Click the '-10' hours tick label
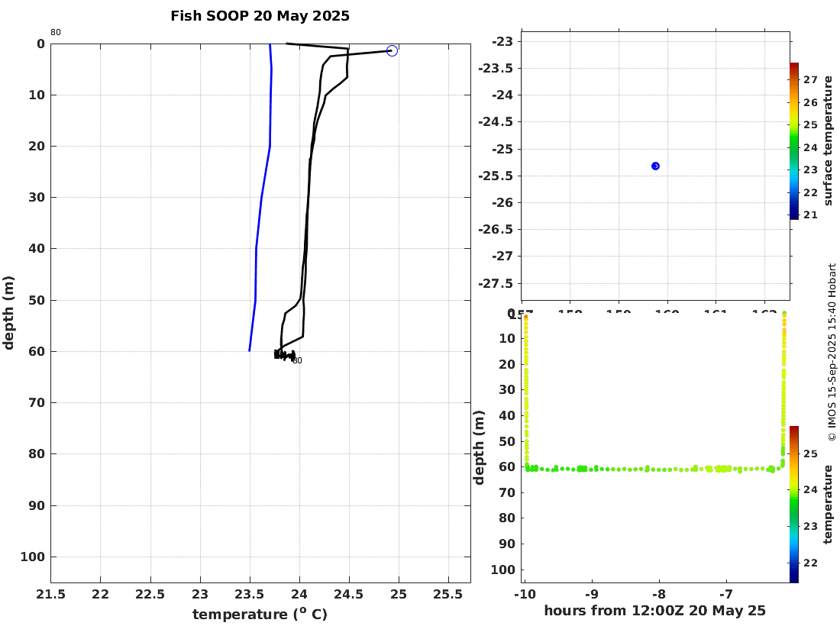This screenshot has height=626, width=840. [x=525, y=595]
